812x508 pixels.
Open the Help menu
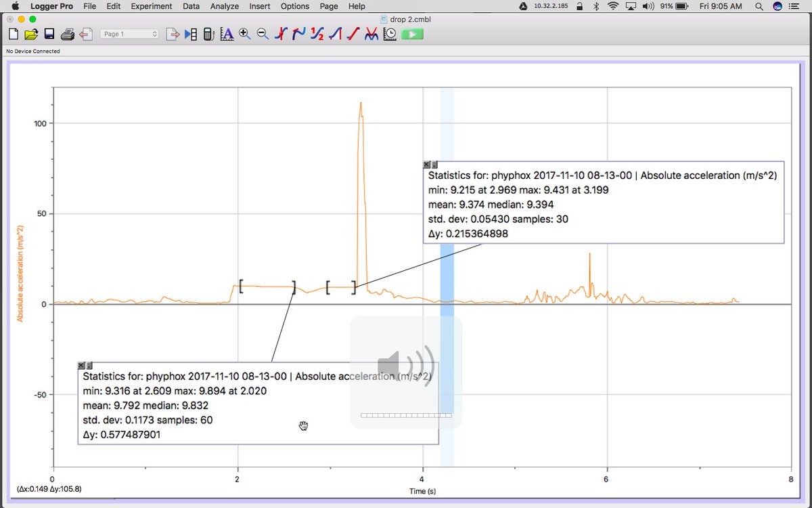click(357, 6)
